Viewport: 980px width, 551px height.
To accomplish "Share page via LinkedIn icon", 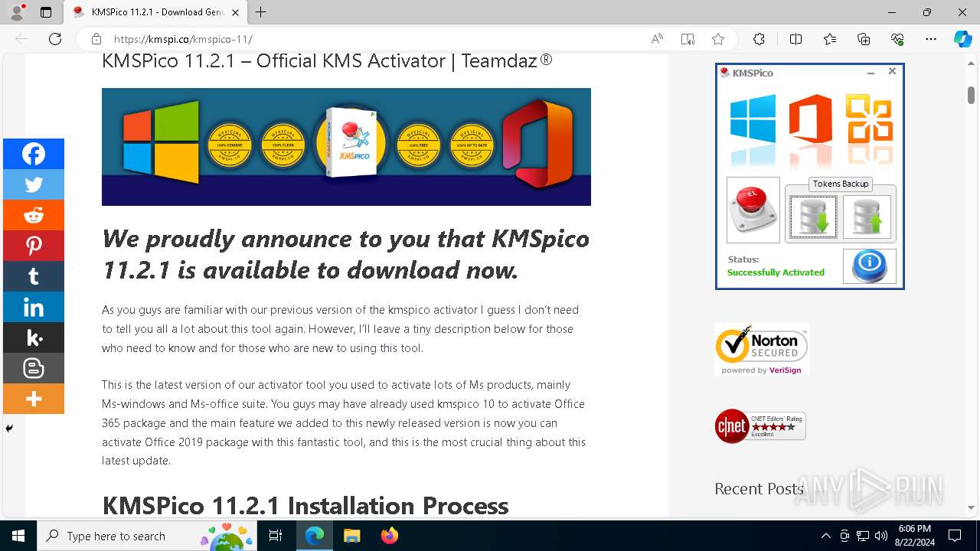I will [x=34, y=307].
